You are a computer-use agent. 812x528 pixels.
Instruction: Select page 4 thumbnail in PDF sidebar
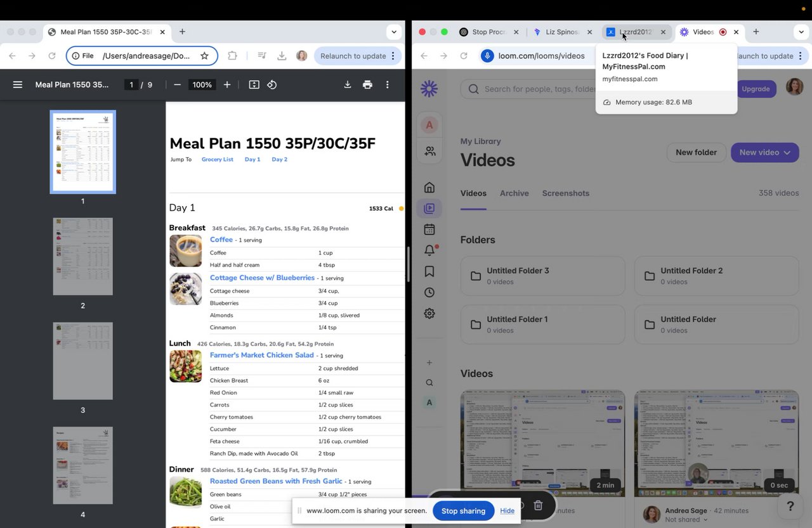82,466
